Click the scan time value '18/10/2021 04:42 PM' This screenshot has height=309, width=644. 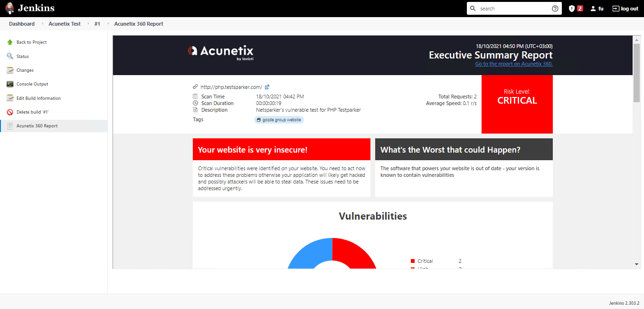280,97
